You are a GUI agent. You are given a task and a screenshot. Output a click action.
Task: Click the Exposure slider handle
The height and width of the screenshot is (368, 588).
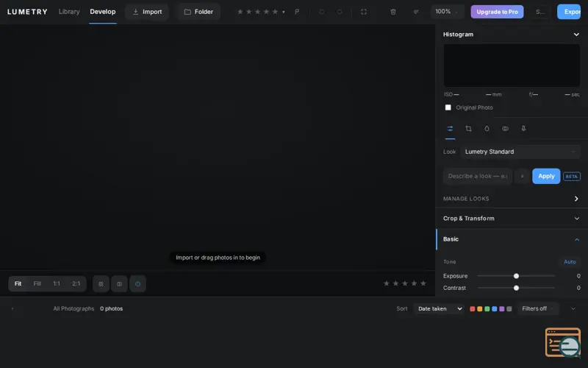(x=516, y=276)
